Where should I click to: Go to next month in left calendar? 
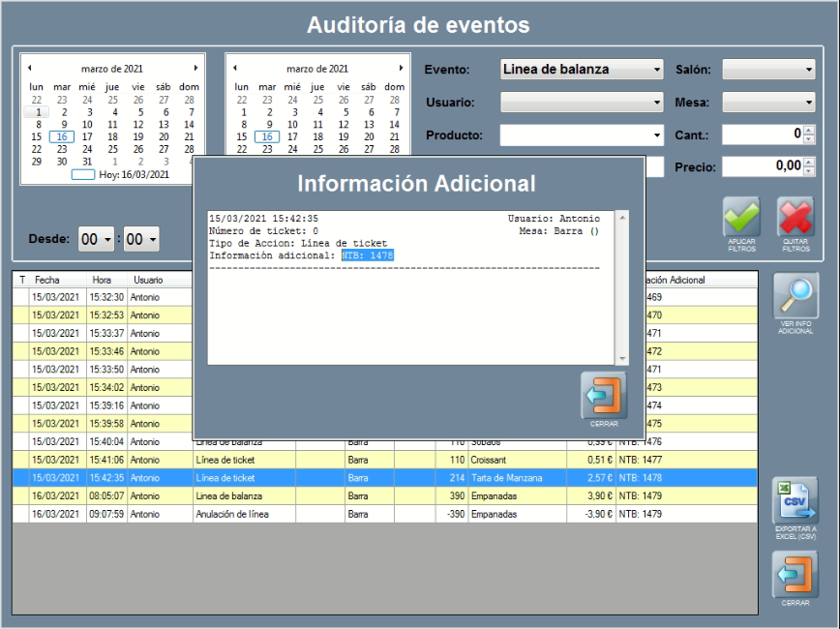195,69
